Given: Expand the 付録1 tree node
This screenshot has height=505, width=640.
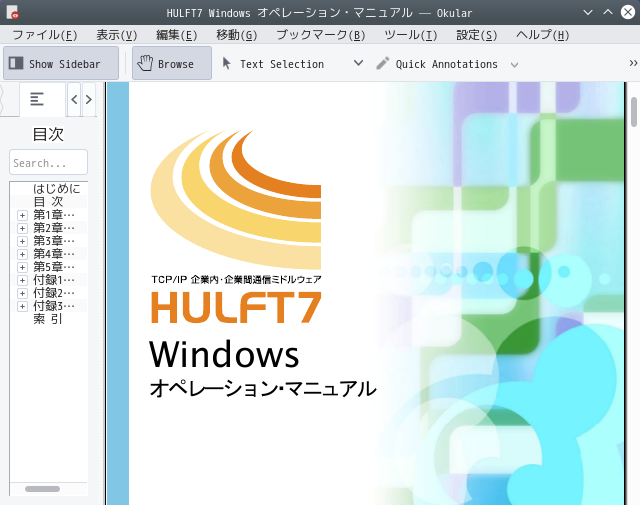Looking at the screenshot, I should click(x=22, y=280).
